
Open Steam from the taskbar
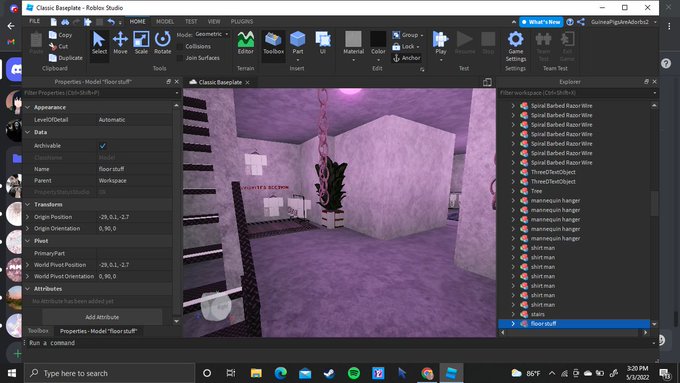tap(330, 373)
